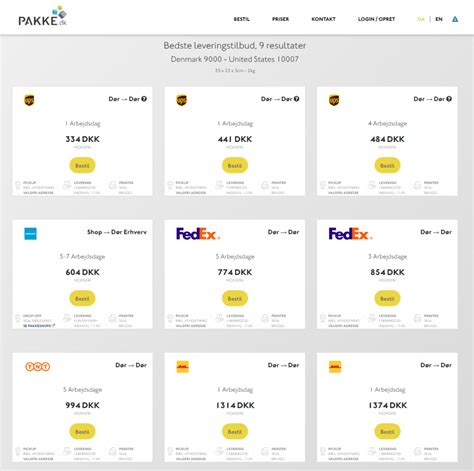
Task: Order the 334 DKK UPS delivery
Action: pyautogui.click(x=82, y=165)
